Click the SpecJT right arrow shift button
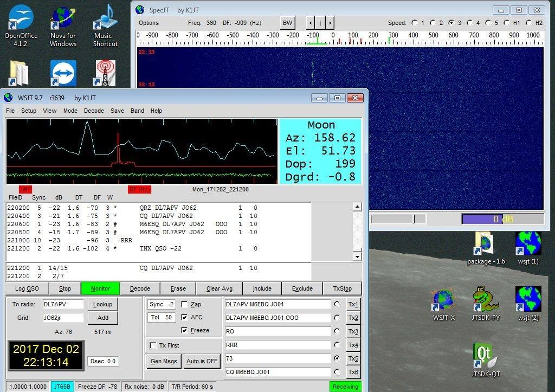The image size is (555, 392). pyautogui.click(x=330, y=23)
